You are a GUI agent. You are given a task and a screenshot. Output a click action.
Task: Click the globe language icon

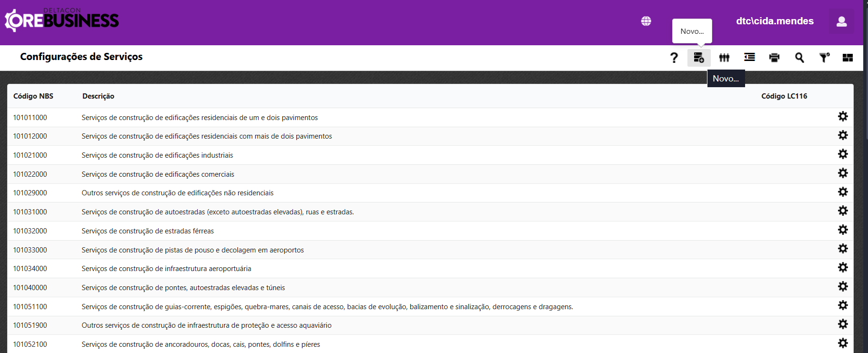646,21
